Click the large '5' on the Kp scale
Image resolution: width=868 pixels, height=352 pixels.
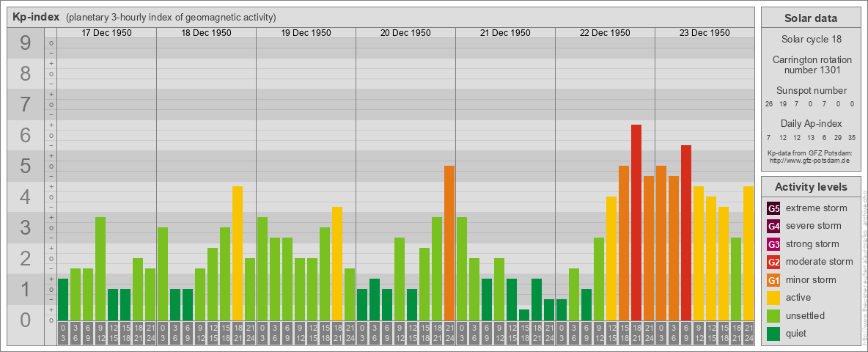26,166
